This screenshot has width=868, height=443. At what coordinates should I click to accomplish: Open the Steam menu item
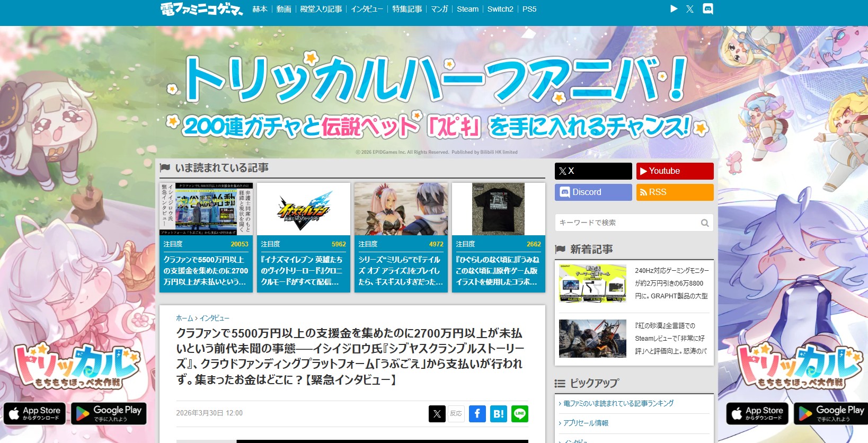click(x=467, y=9)
